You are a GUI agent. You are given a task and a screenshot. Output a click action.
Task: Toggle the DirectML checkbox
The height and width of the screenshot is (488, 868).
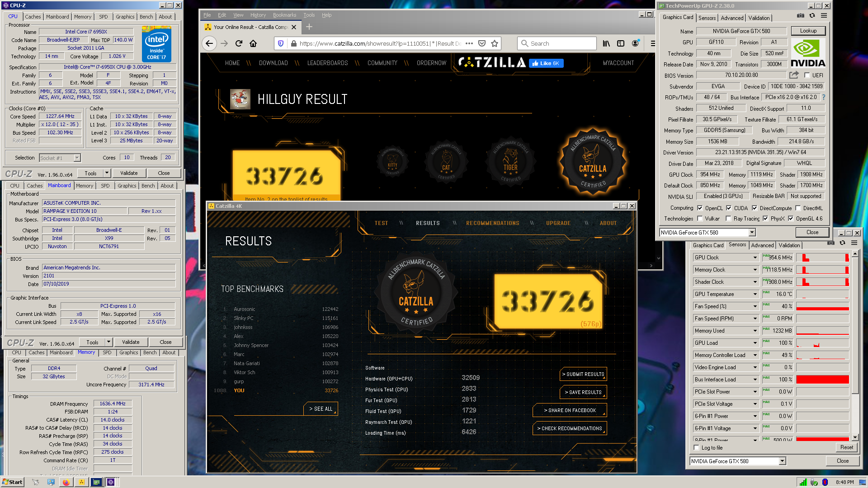[798, 208]
